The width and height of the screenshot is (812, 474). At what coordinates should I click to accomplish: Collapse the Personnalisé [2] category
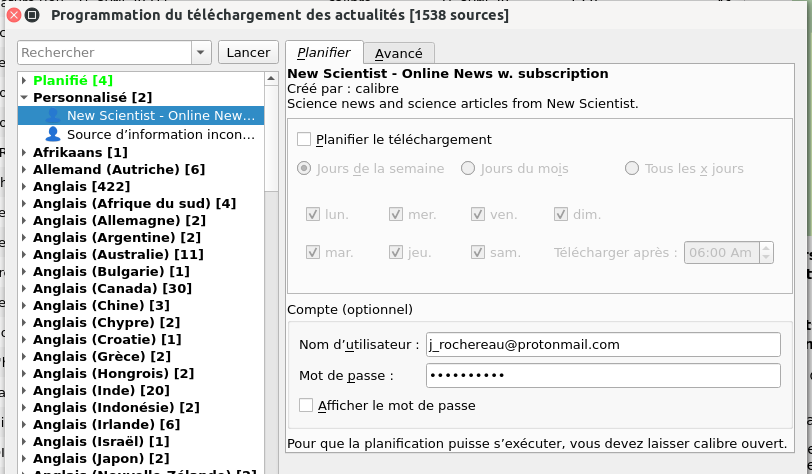pos(24,98)
